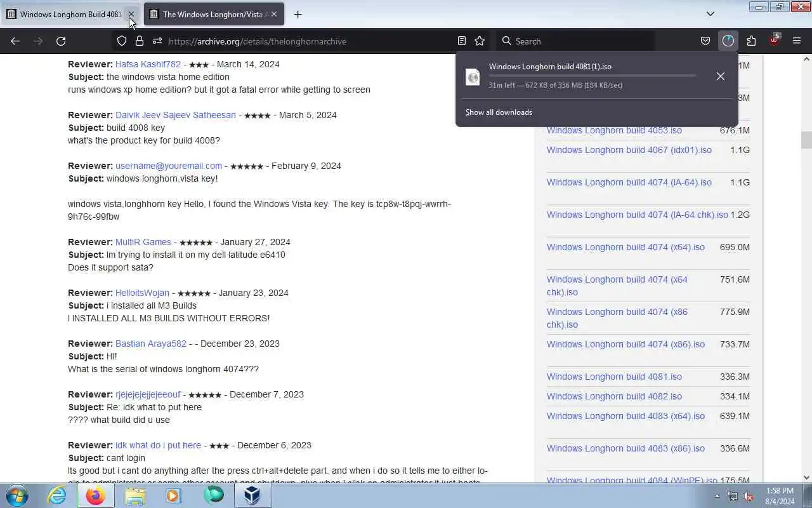Save page to Pocket
Image resolution: width=812 pixels, height=508 pixels.
coord(705,41)
